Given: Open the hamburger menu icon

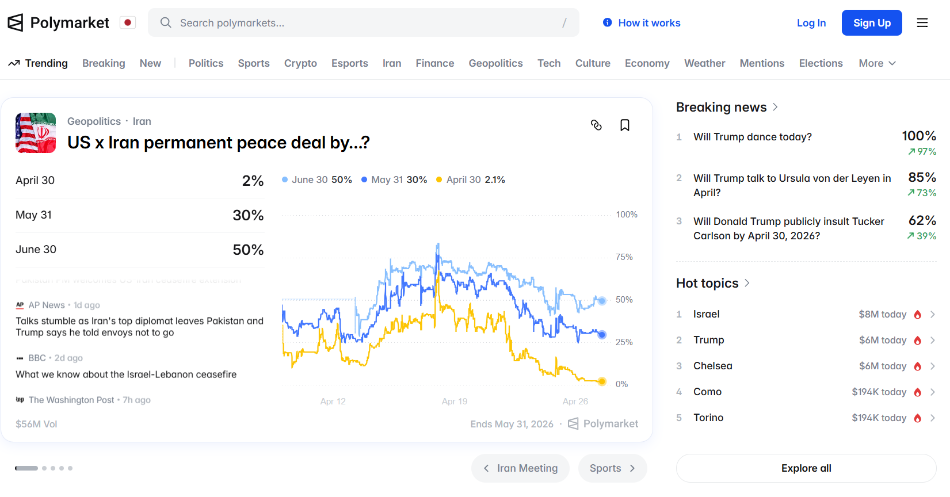Looking at the screenshot, I should [922, 23].
